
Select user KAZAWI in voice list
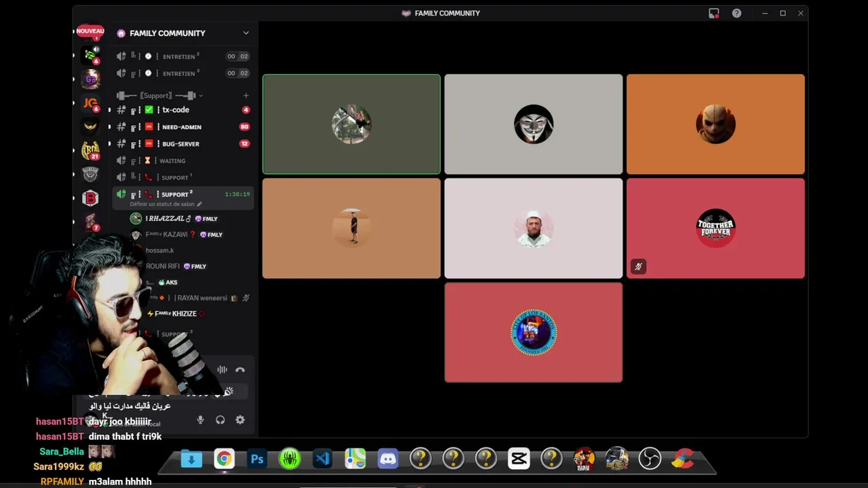[176, 235]
